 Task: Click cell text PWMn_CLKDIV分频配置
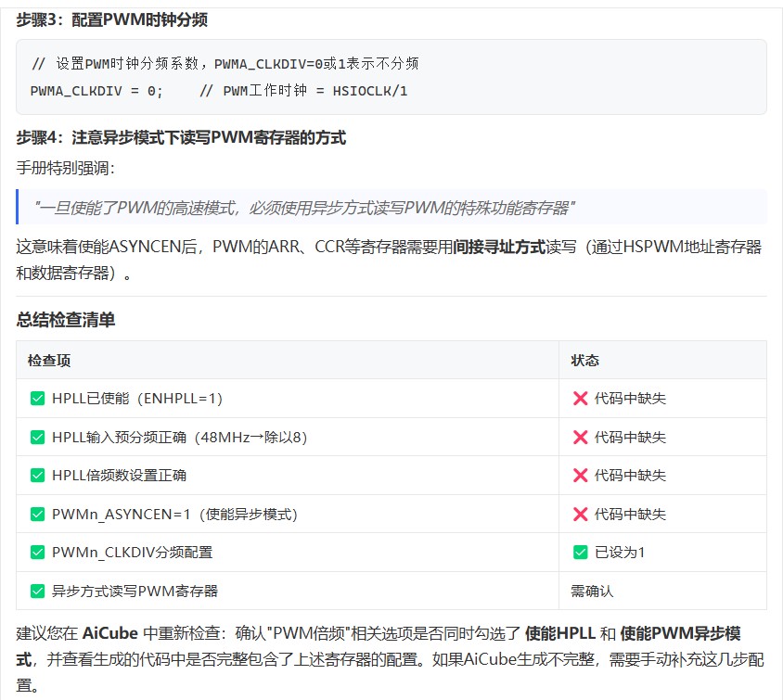click(x=133, y=553)
